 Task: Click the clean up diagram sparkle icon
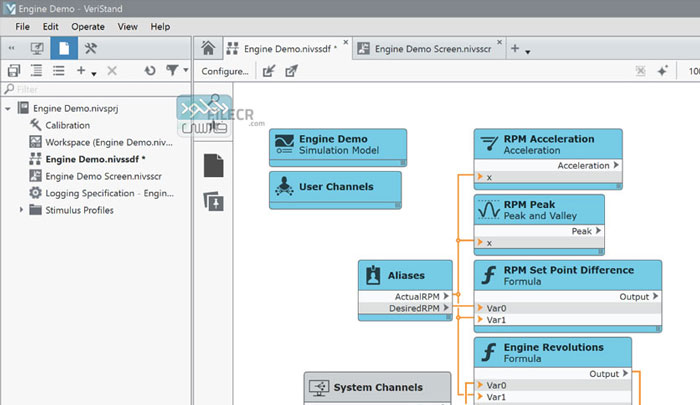663,71
